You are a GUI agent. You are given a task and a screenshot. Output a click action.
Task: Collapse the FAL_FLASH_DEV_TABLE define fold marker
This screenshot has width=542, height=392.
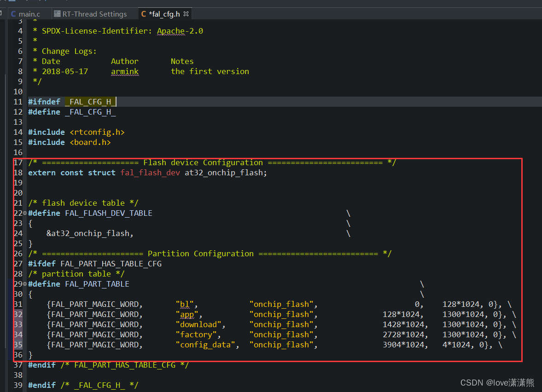click(25, 213)
